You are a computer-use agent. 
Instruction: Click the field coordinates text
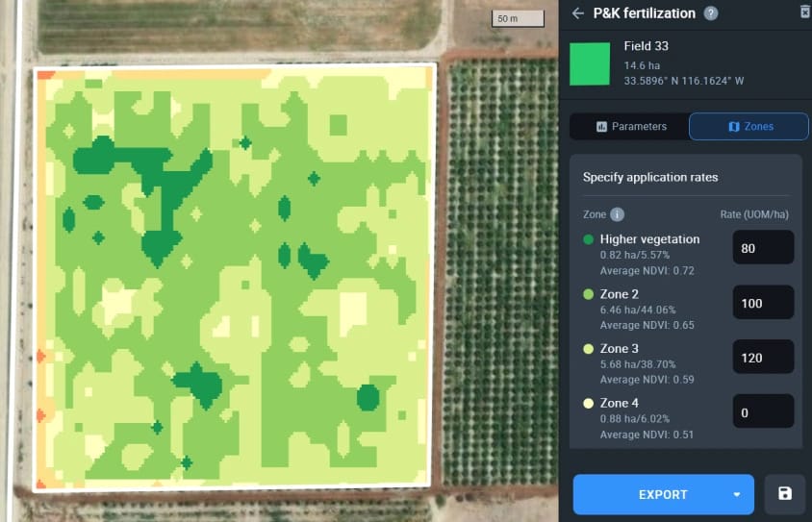[x=684, y=81]
